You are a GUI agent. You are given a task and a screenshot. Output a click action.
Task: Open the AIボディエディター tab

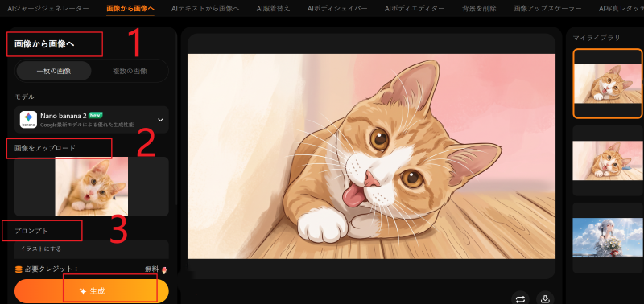tap(415, 8)
